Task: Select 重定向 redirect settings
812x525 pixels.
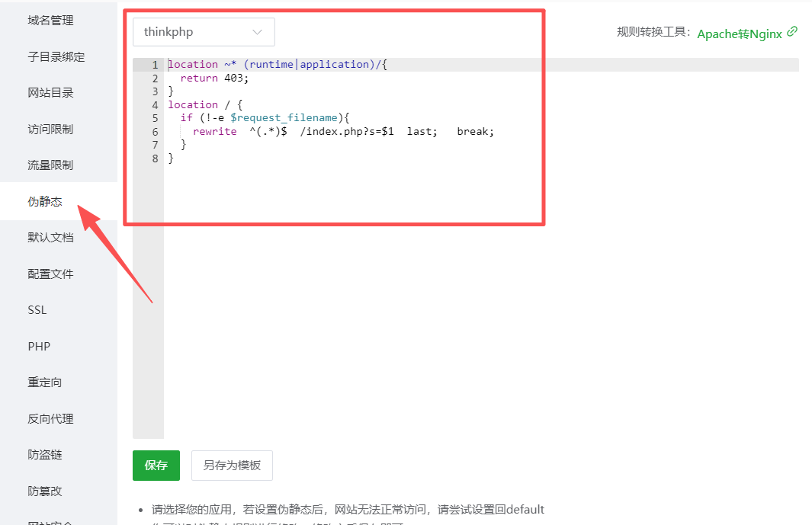Action: click(43, 382)
